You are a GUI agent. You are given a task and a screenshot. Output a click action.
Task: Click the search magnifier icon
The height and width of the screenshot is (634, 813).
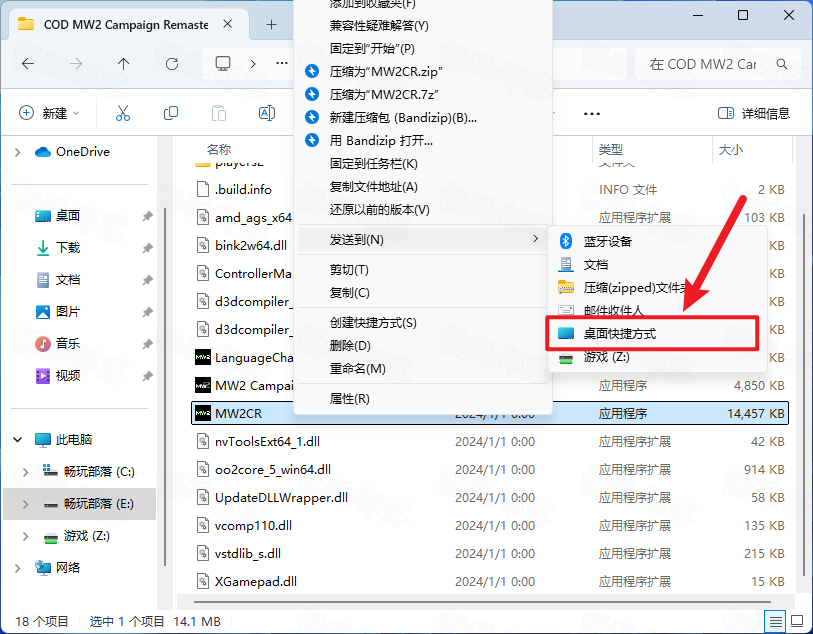(782, 64)
